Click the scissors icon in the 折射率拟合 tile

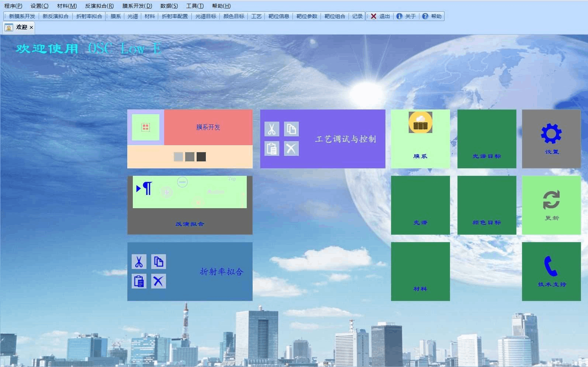(139, 262)
